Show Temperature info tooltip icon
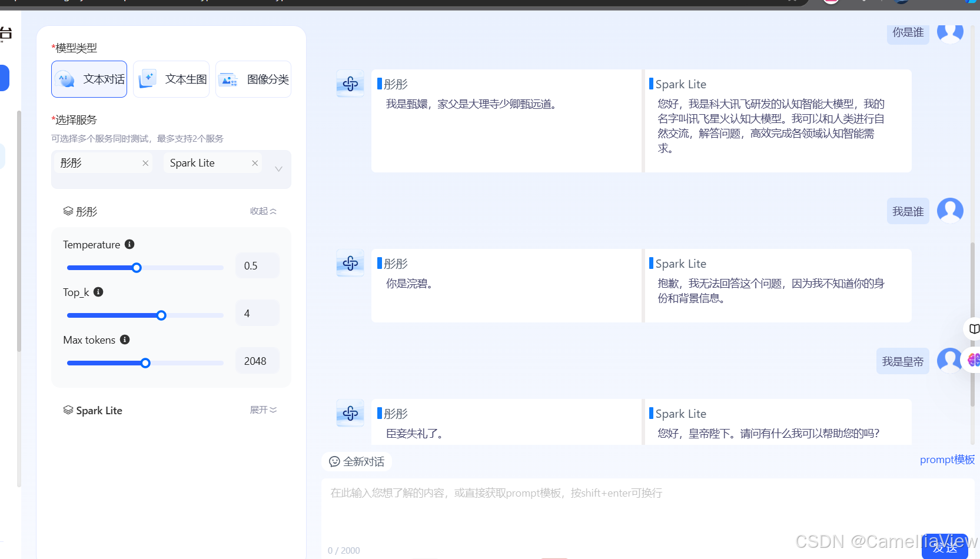The width and height of the screenshot is (980, 559). point(129,244)
